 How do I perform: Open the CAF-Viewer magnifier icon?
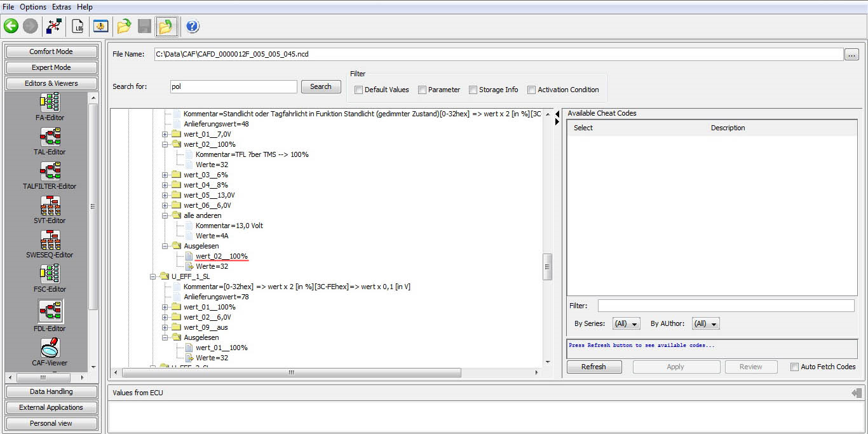coord(50,348)
